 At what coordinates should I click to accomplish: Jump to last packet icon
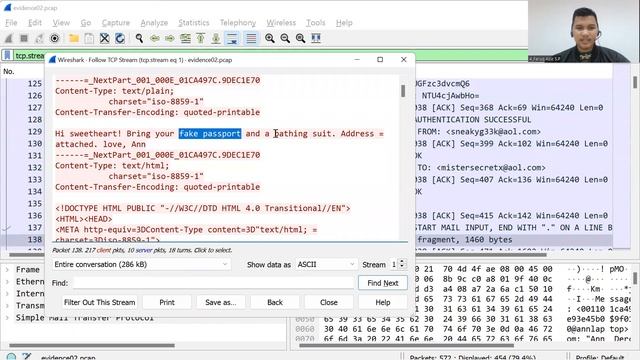(216, 38)
